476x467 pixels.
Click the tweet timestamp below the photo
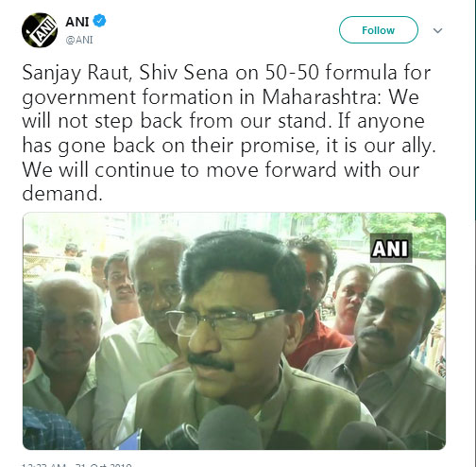(x=76, y=465)
